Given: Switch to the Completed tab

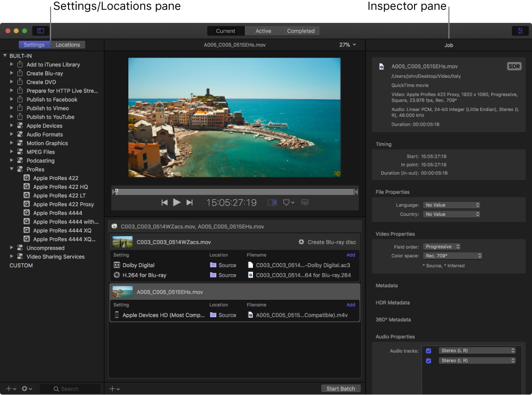Looking at the screenshot, I should click(x=301, y=31).
